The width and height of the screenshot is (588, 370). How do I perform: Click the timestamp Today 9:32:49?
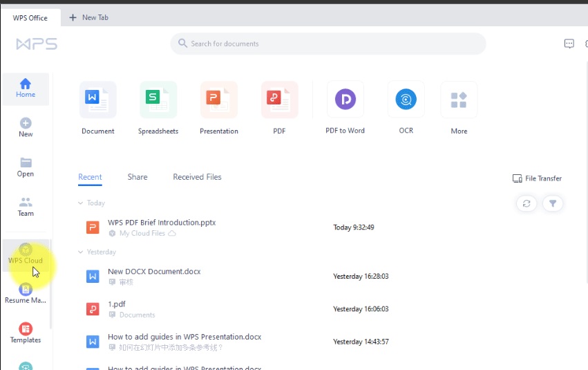[x=354, y=228]
